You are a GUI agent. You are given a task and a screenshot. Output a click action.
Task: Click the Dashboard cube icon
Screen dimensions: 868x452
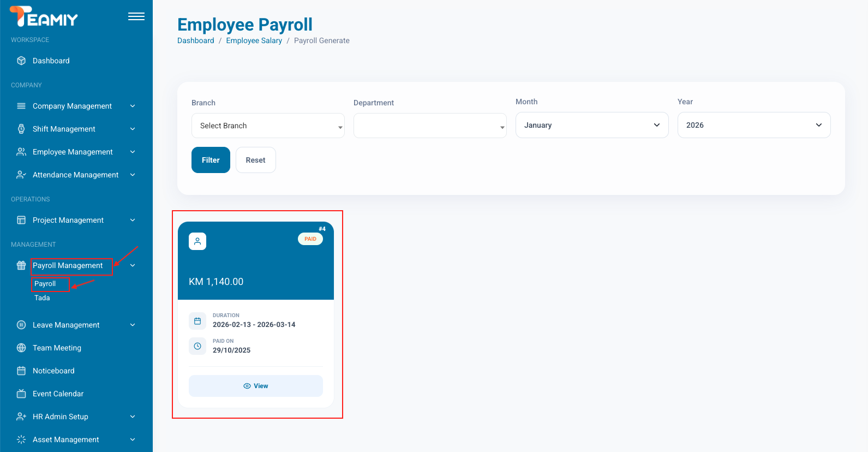(21, 61)
